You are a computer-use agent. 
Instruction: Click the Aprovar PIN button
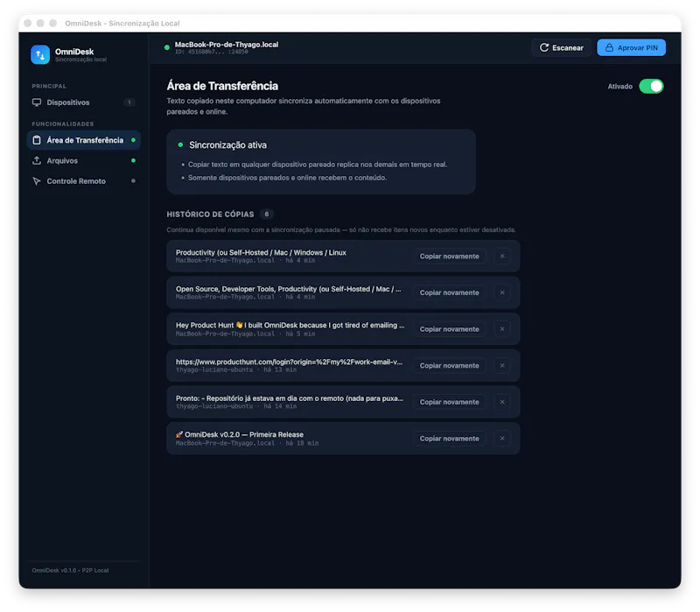click(631, 48)
